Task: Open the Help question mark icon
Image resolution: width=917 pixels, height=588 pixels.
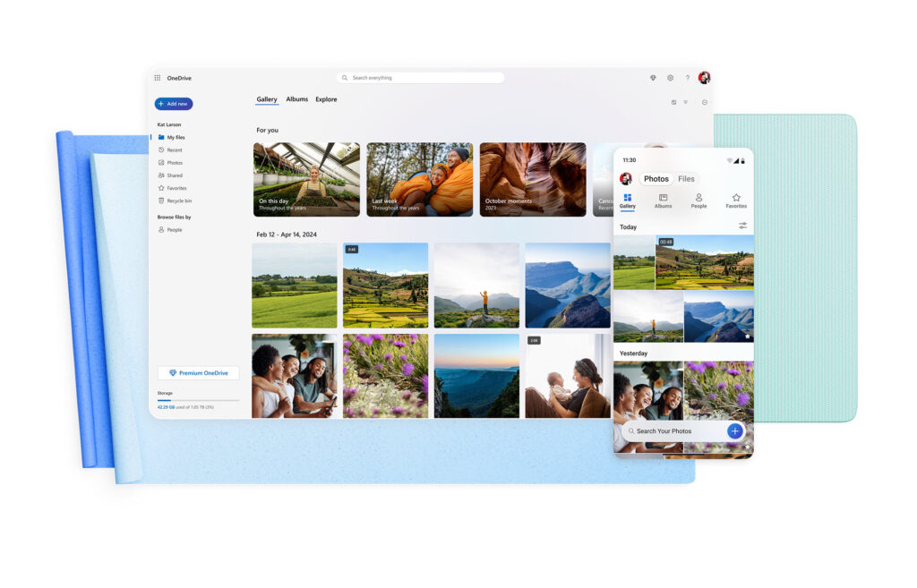Action: (687, 78)
